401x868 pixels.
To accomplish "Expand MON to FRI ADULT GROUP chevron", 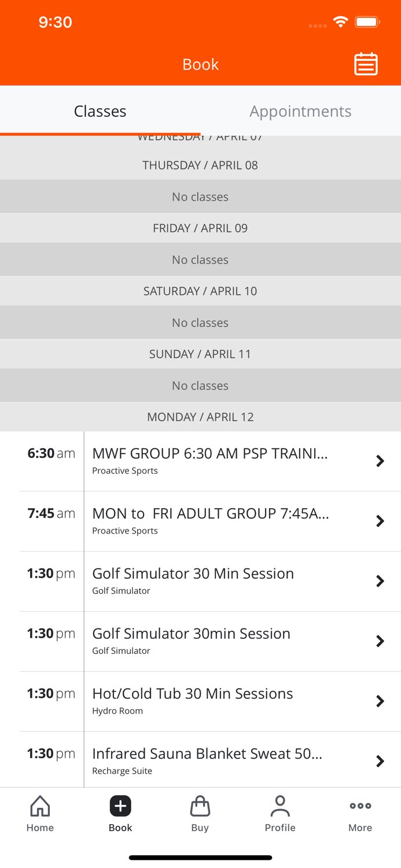I will point(380,521).
